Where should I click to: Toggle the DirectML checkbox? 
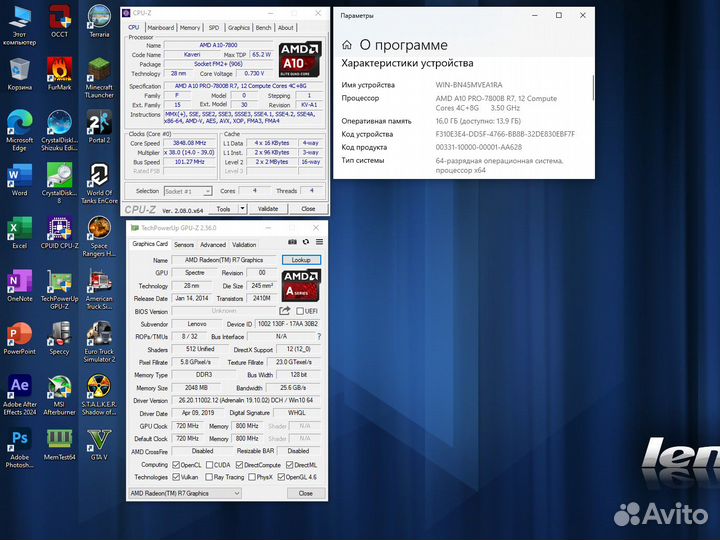[x=289, y=465]
